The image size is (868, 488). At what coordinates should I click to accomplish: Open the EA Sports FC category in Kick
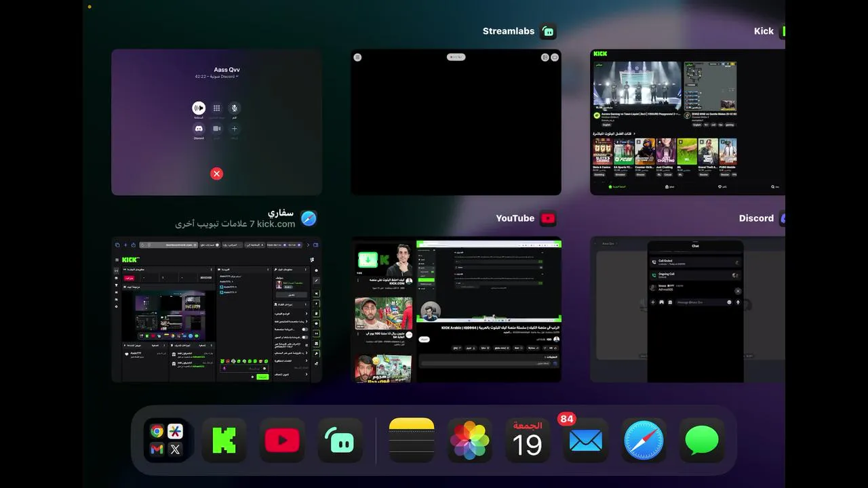pyautogui.click(x=624, y=151)
